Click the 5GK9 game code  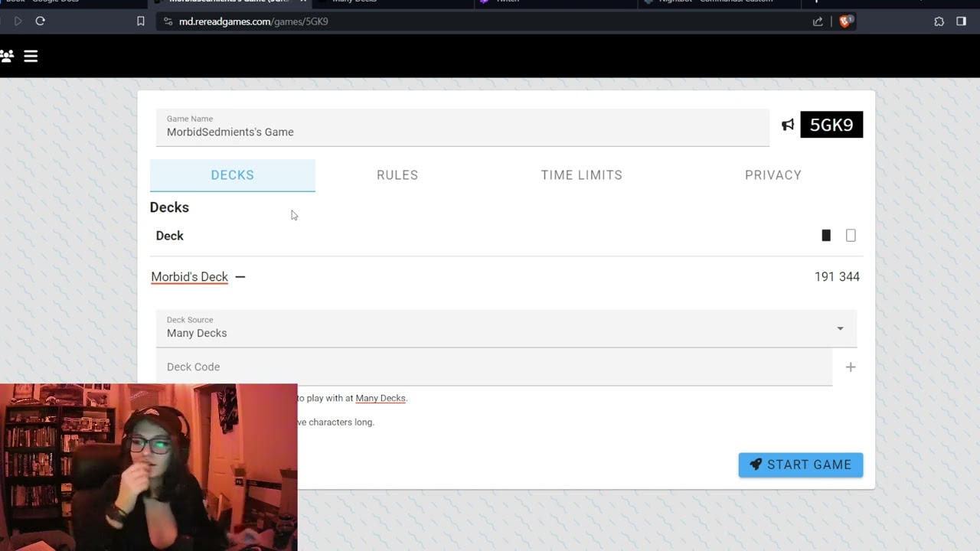coord(831,125)
